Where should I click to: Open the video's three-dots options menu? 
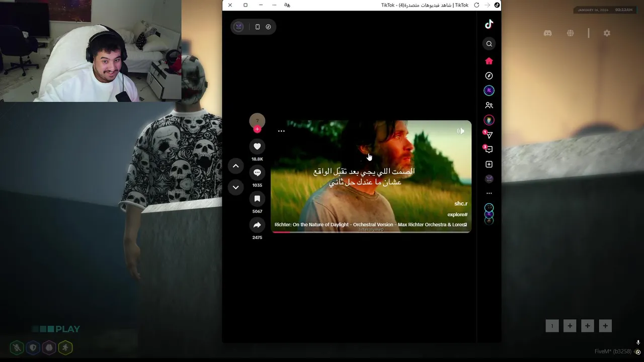click(281, 131)
